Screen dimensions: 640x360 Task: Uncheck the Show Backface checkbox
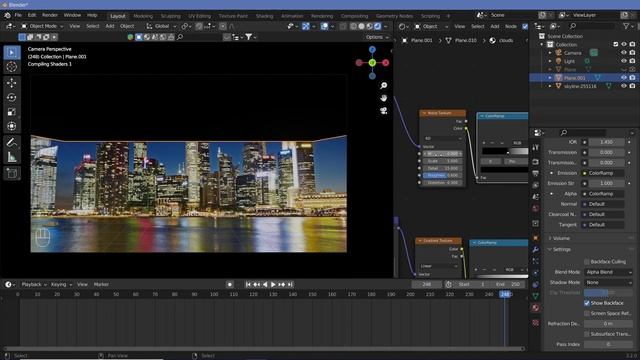[x=587, y=303]
